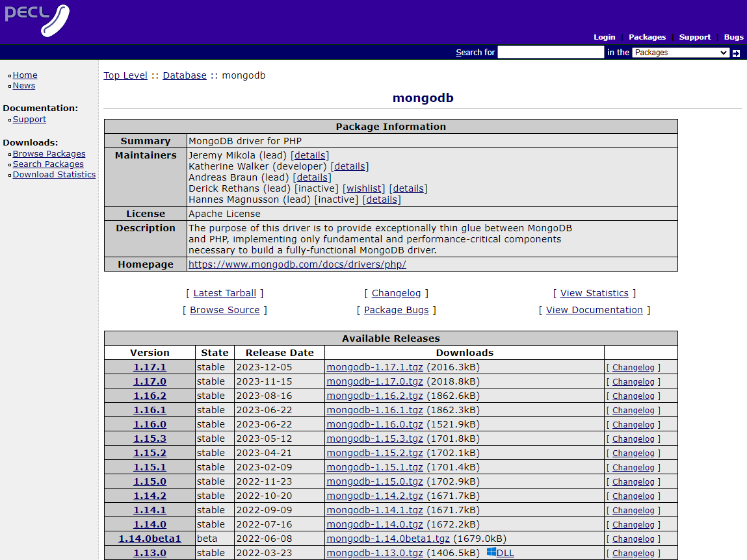Image resolution: width=747 pixels, height=560 pixels.
Task: View details for Katherine Walker
Action: (350, 166)
